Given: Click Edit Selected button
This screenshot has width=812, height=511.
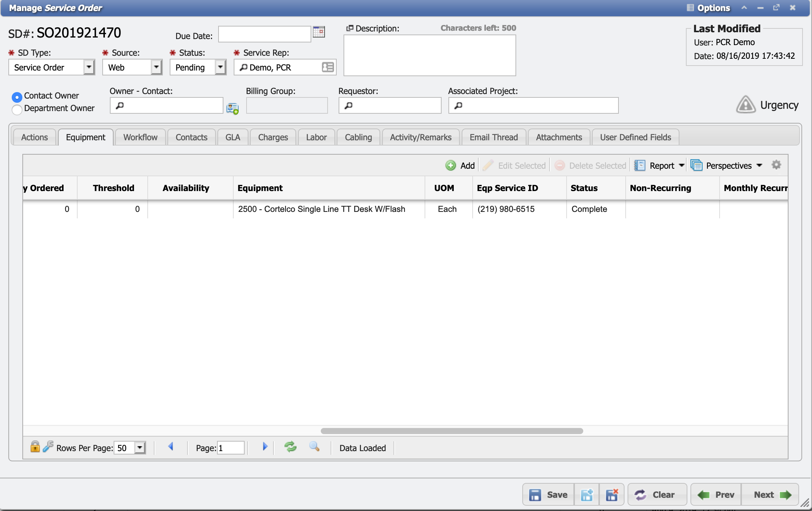Looking at the screenshot, I should (x=514, y=166).
